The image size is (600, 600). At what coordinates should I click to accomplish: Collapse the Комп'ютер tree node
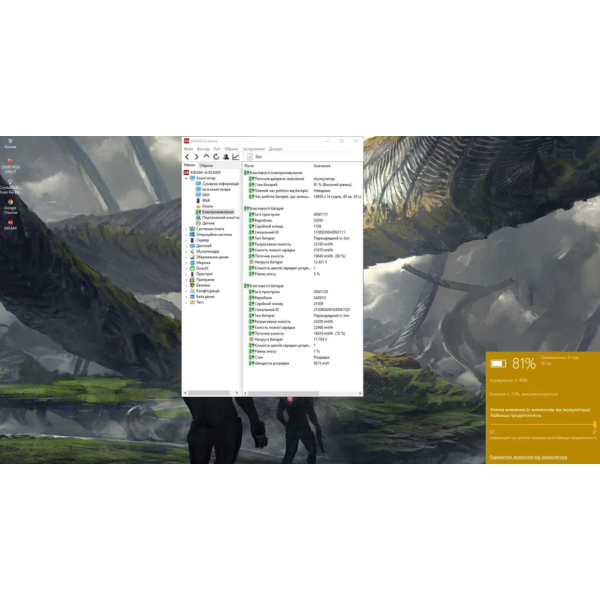pos(186,178)
